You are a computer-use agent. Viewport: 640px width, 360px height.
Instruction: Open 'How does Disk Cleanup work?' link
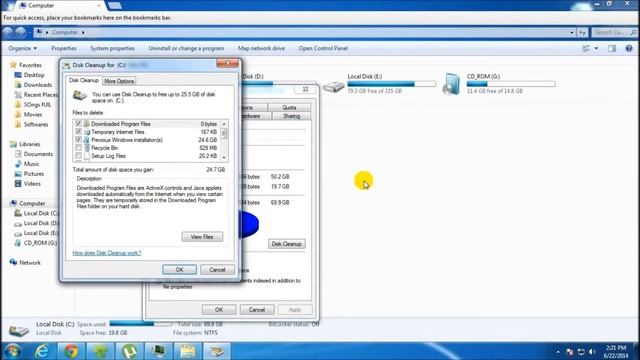(x=107, y=253)
